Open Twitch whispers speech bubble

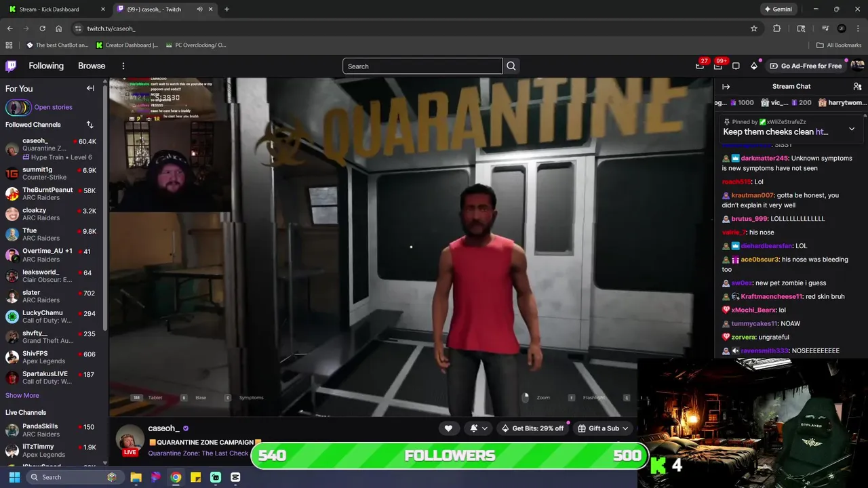pyautogui.click(x=736, y=66)
